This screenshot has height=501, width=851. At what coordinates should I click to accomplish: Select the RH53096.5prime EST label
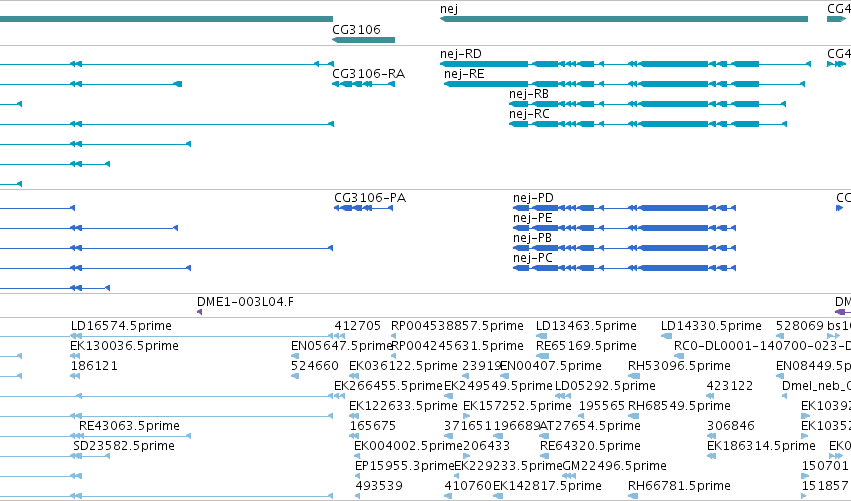pos(679,366)
